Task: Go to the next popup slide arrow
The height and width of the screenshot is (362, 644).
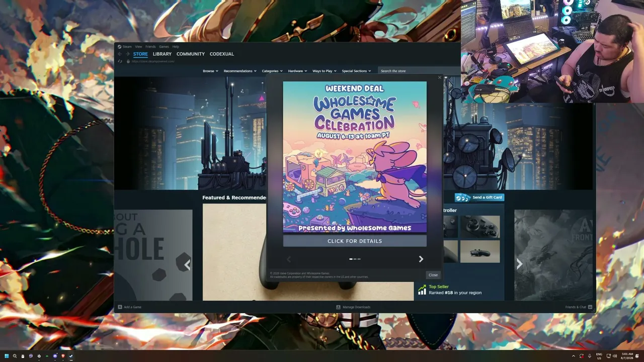Action: tap(421, 259)
